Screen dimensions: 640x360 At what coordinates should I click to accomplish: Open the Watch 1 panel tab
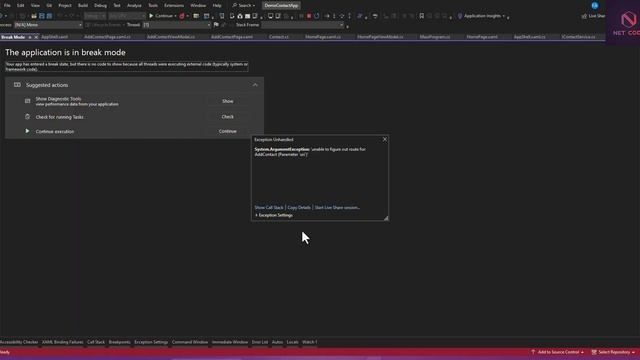(309, 342)
